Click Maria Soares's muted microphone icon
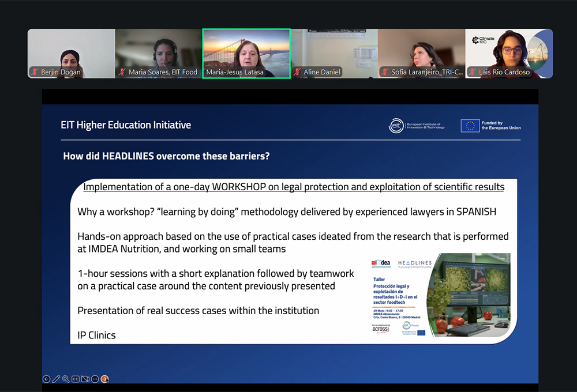The image size is (577, 392). (x=122, y=73)
